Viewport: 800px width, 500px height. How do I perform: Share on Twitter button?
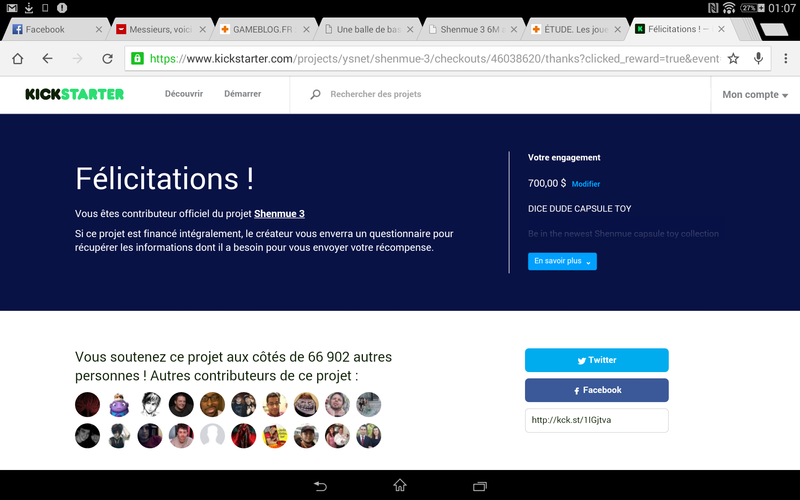[596, 360]
